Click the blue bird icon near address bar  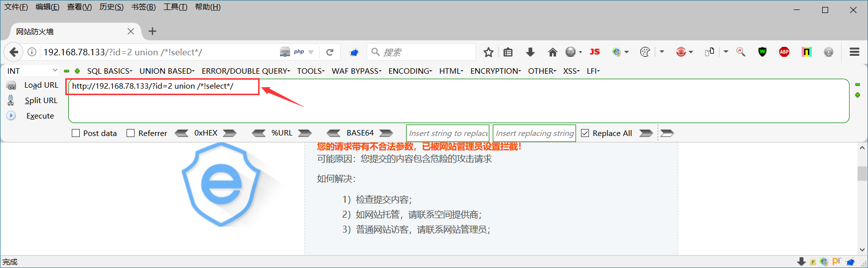354,52
